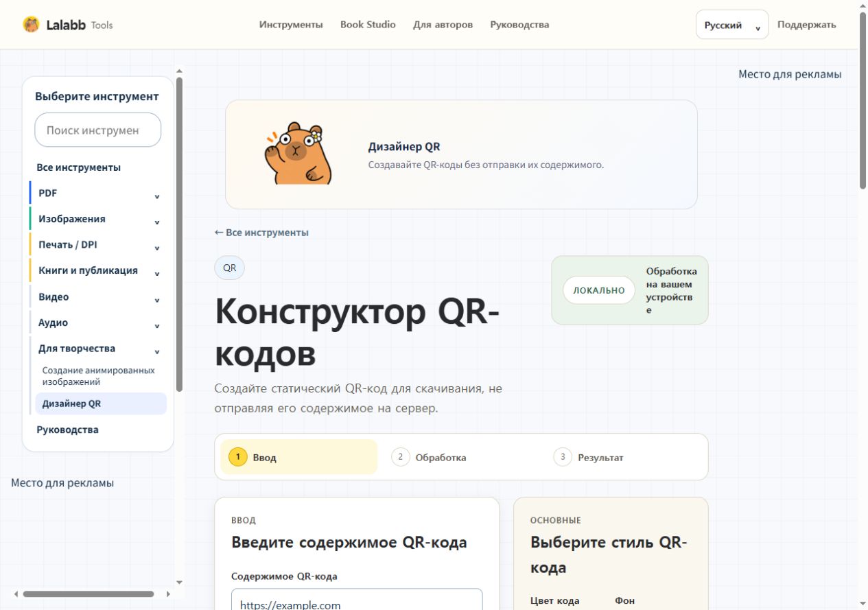Click the Поддержать link
Viewport: 868px width, 610px height.
point(806,25)
